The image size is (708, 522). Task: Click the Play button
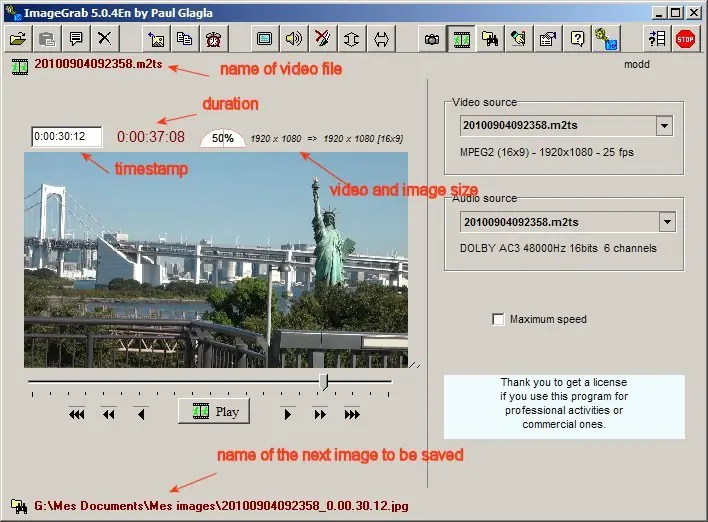click(x=214, y=411)
